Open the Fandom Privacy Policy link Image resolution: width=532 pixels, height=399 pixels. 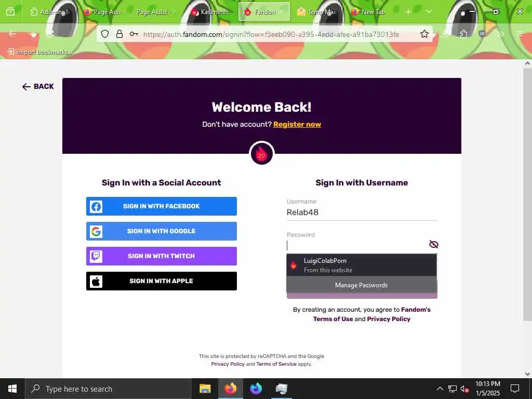click(x=389, y=319)
